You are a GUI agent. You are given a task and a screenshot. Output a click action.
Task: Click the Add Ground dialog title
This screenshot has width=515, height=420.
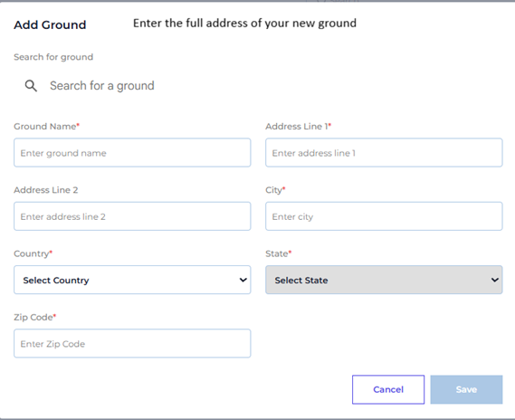(50, 25)
